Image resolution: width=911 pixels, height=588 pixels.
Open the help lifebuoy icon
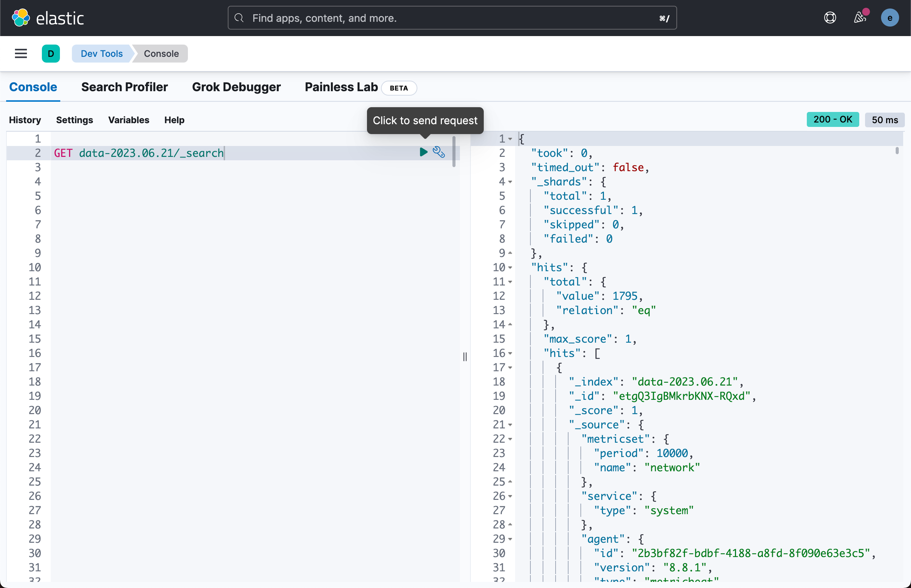click(830, 18)
